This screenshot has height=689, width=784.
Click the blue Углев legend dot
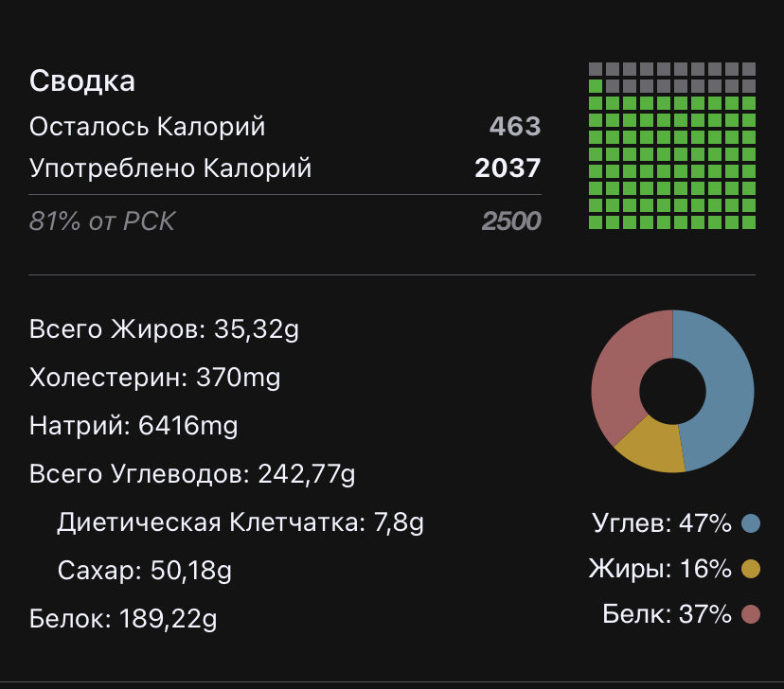click(x=752, y=522)
